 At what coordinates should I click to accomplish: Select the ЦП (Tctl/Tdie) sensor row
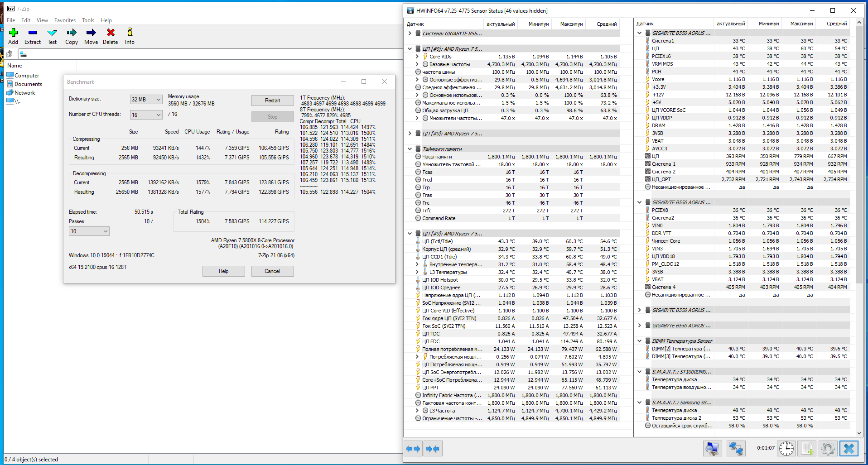[512, 241]
